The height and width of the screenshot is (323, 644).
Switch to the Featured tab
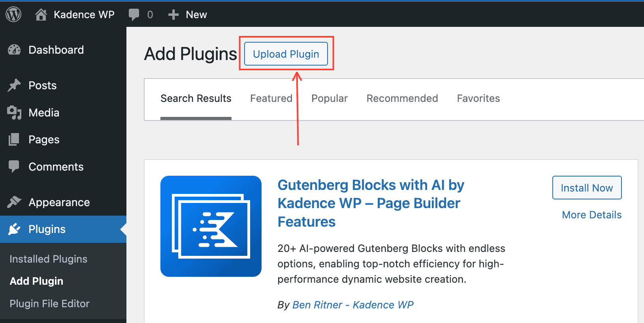click(x=271, y=98)
